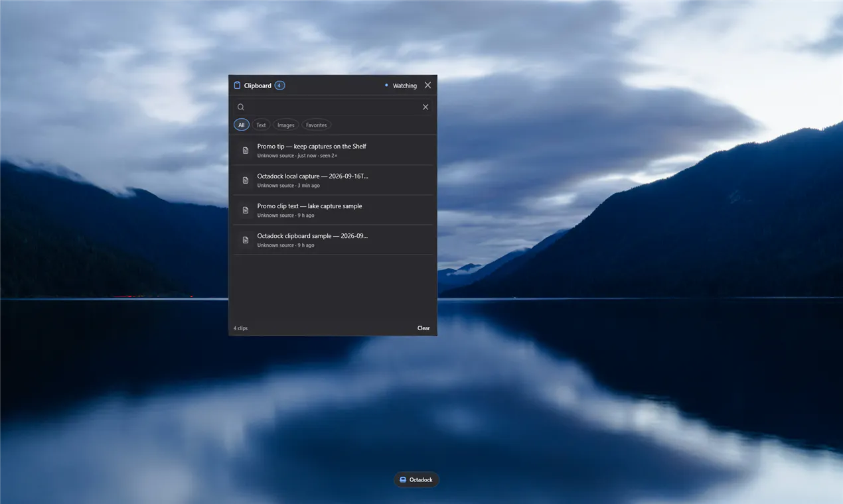The height and width of the screenshot is (504, 843).
Task: Click the Clear button in footer
Action: coord(423,328)
